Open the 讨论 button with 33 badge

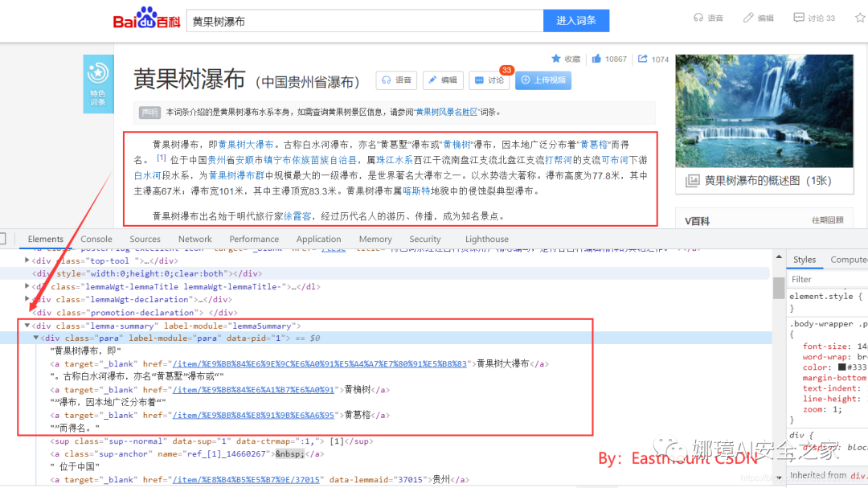pyautogui.click(x=490, y=80)
